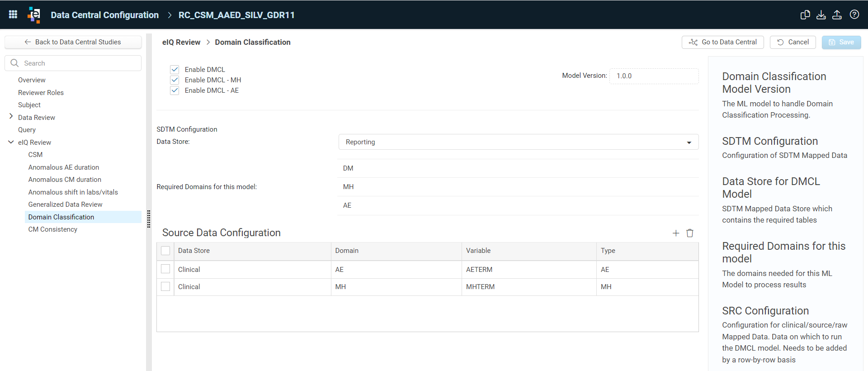Delete selected rows with trash icon
The image size is (868, 371).
click(690, 233)
